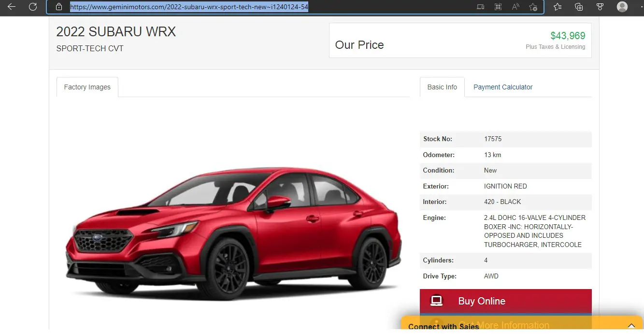Click the Odometer: label

(x=439, y=155)
